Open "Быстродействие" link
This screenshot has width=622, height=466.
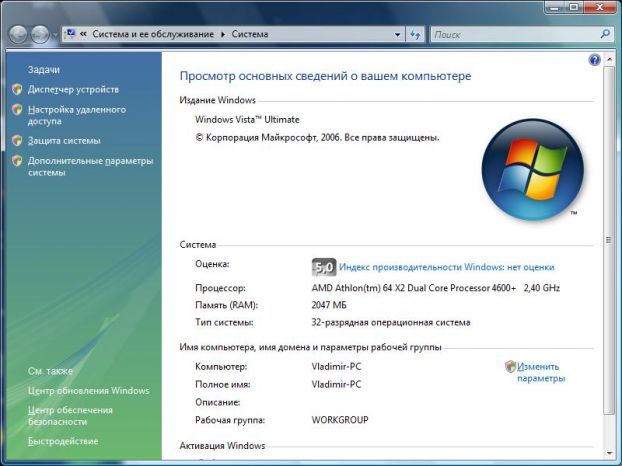pyautogui.click(x=63, y=441)
